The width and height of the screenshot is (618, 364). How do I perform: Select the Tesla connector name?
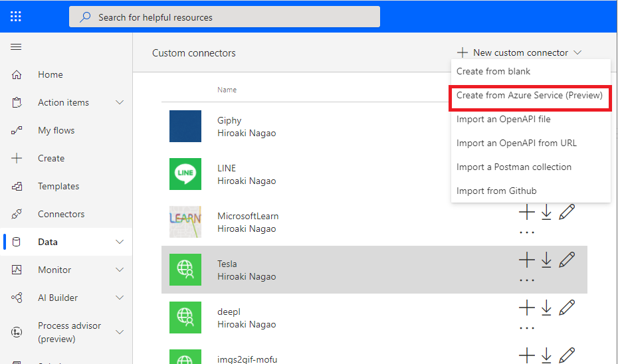point(227,264)
